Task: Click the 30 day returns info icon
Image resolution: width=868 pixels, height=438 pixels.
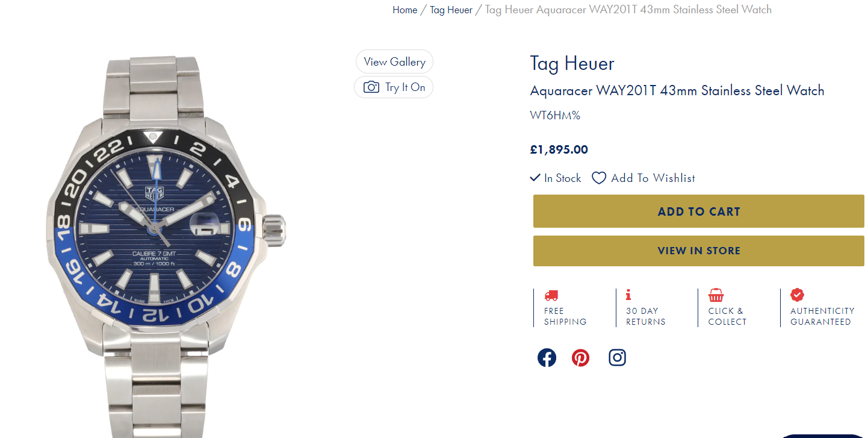Action: coord(628,295)
